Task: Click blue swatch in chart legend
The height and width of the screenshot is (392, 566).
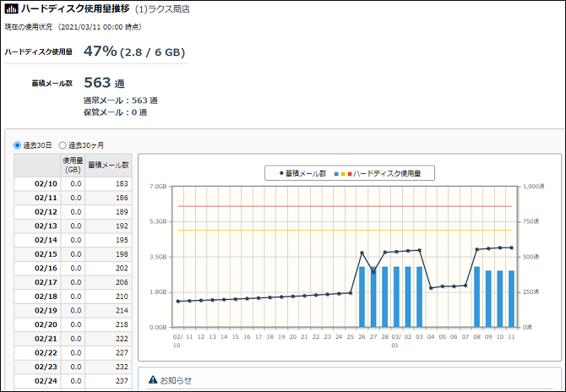Action: pyautogui.click(x=336, y=174)
